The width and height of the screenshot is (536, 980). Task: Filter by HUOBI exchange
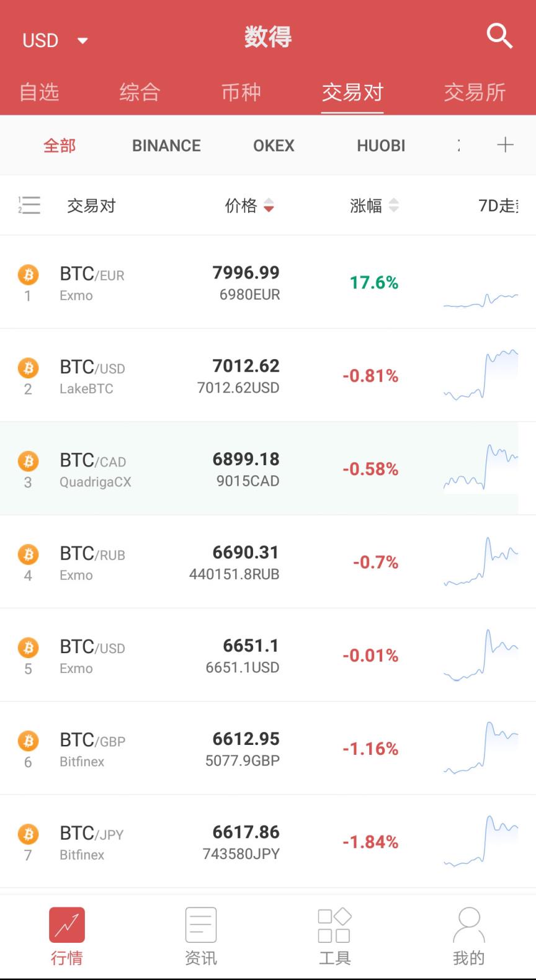(381, 146)
